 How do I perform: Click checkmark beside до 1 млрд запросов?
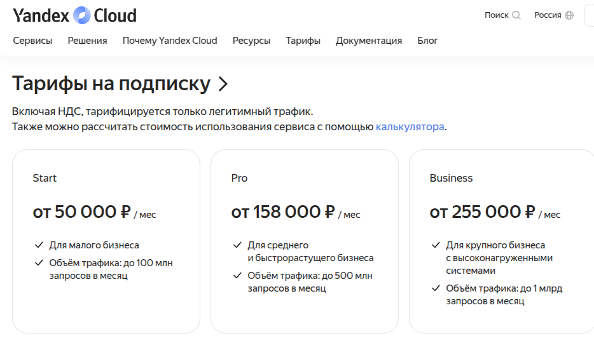click(436, 288)
